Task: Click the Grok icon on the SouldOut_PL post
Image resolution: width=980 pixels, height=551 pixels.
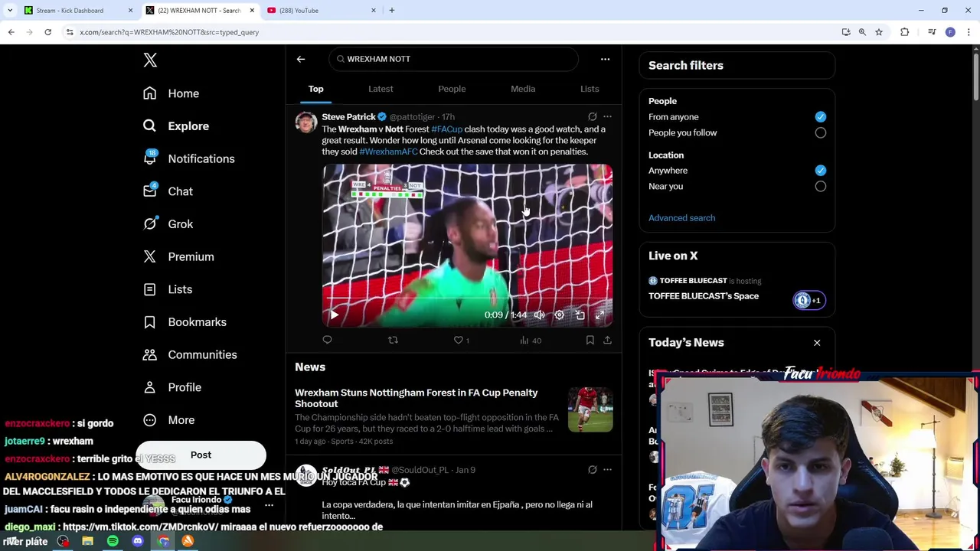Action: pyautogui.click(x=592, y=470)
